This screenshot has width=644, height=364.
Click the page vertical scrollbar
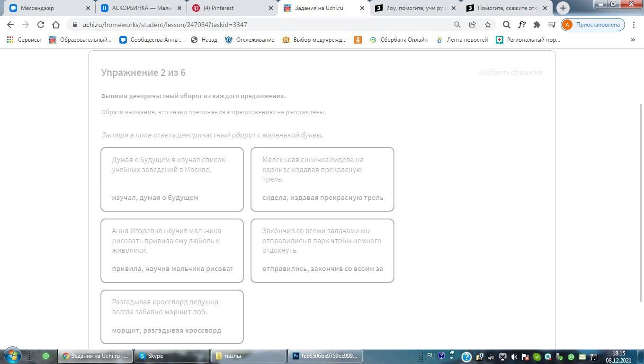click(x=641, y=199)
